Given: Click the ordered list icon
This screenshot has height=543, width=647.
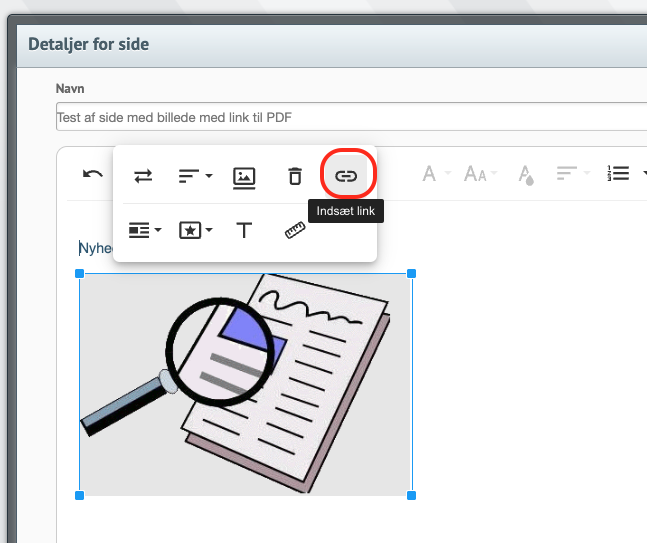Looking at the screenshot, I should (x=619, y=174).
